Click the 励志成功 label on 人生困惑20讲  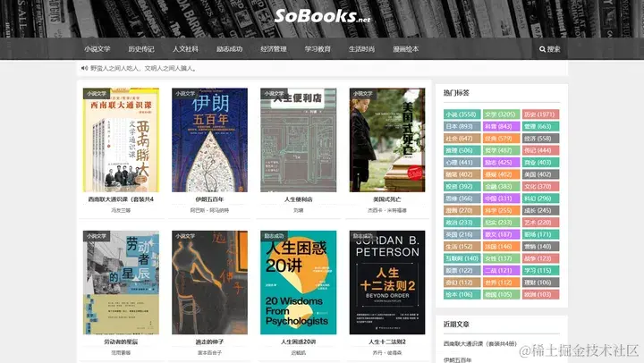pos(274,236)
